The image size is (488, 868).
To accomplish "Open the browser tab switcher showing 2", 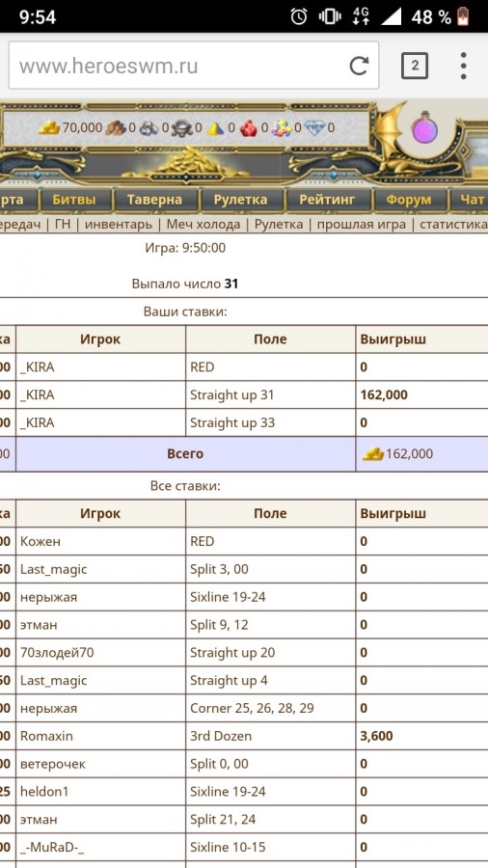I will (x=415, y=66).
